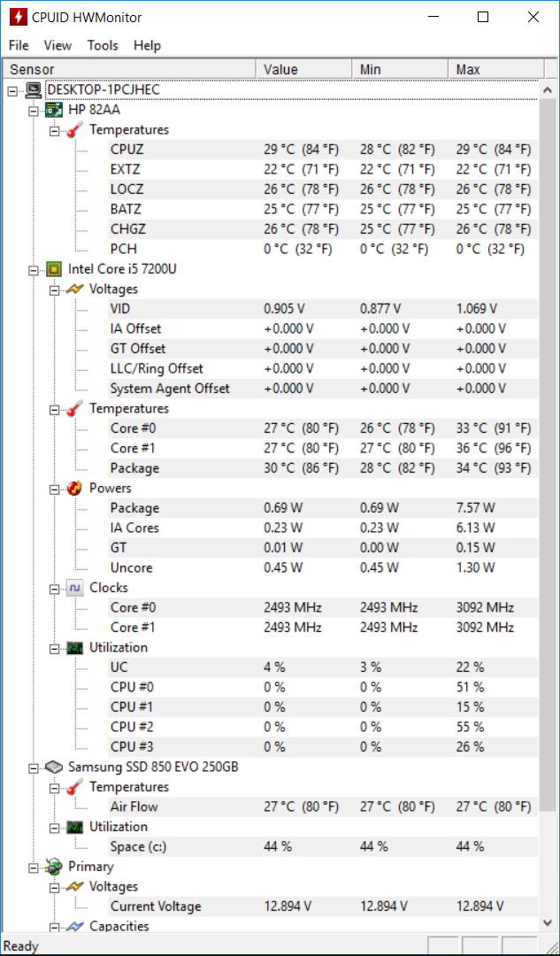Screen dimensions: 560x956
Task: Click the Samsung SSD 850 EVO drive icon
Action: pyautogui.click(x=54, y=767)
